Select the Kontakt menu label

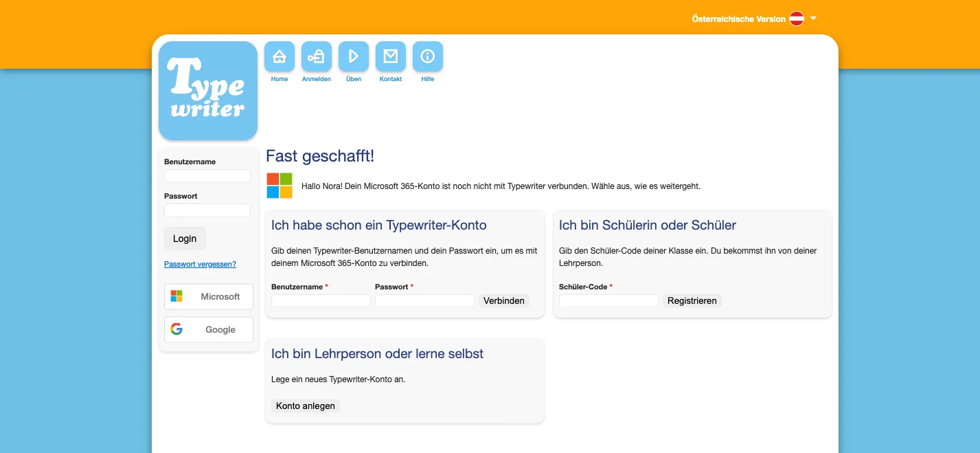click(391, 79)
